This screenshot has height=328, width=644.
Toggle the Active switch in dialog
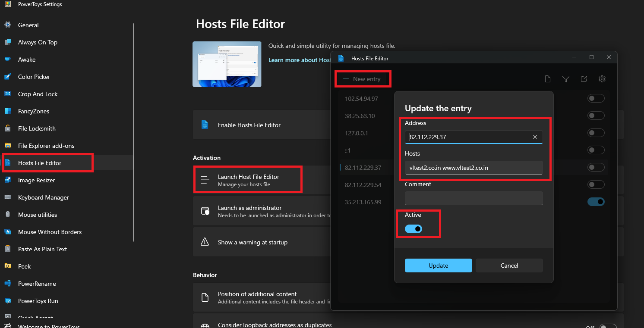pos(414,229)
